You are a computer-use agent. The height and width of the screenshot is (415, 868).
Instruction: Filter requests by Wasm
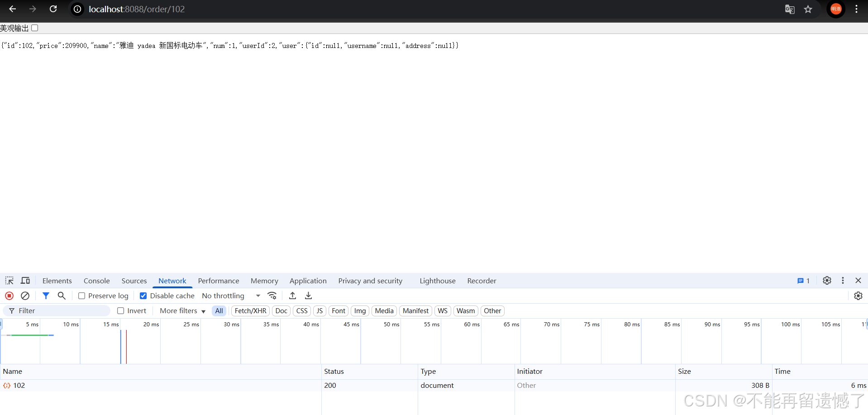466,310
